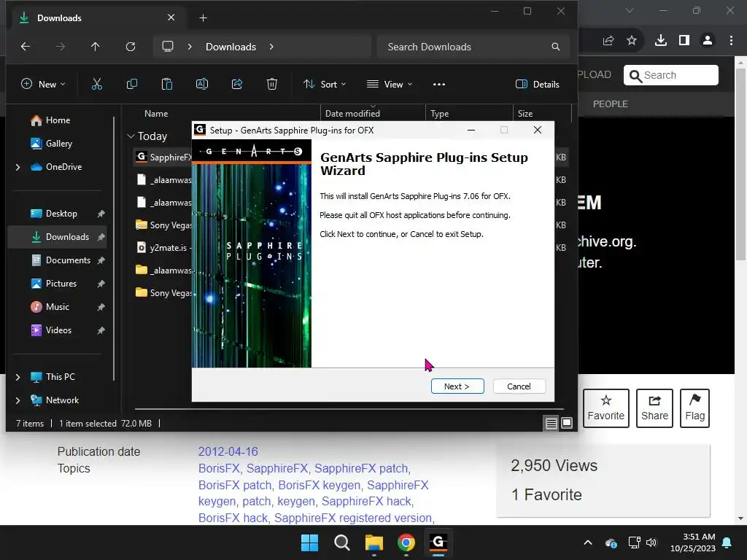Click the Cut scissors icon in Explorer toolbar
The height and width of the screenshot is (560, 747).
[97, 85]
